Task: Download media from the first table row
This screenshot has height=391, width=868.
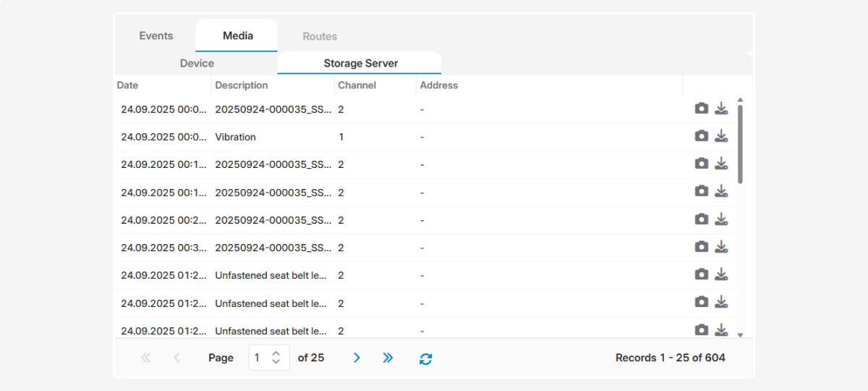Action: pyautogui.click(x=721, y=109)
